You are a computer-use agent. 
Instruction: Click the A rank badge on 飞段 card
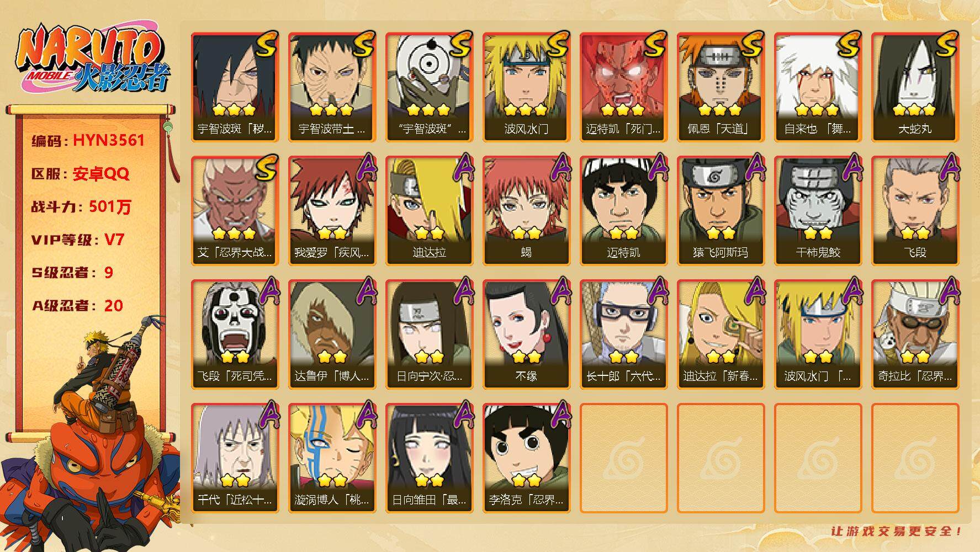(947, 167)
